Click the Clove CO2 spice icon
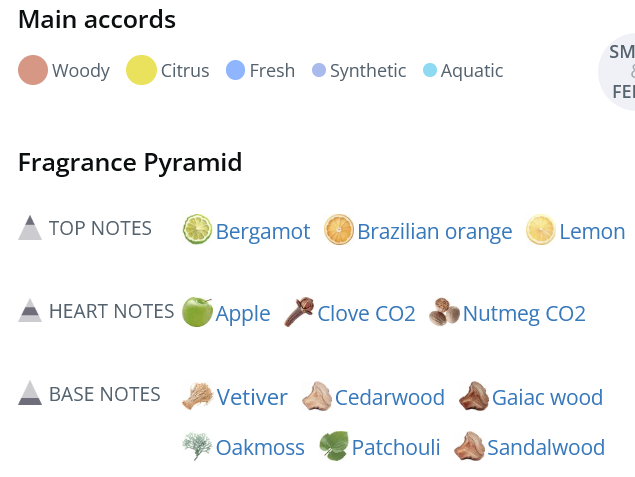The width and height of the screenshot is (635, 477). [x=299, y=312]
